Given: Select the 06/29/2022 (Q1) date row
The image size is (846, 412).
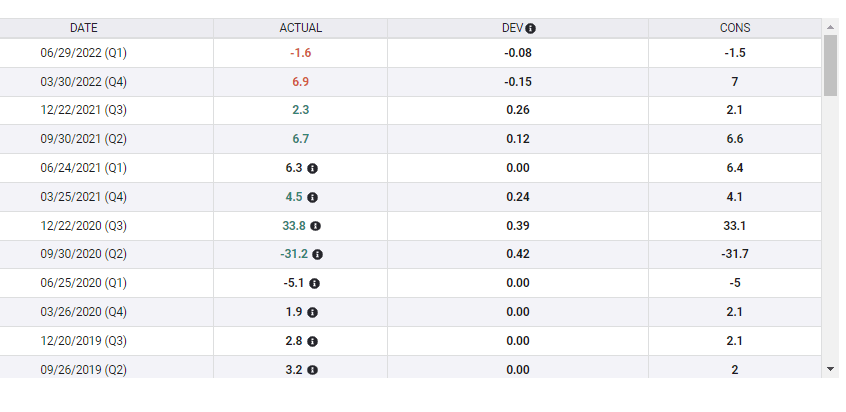Looking at the screenshot, I should tap(84, 52).
